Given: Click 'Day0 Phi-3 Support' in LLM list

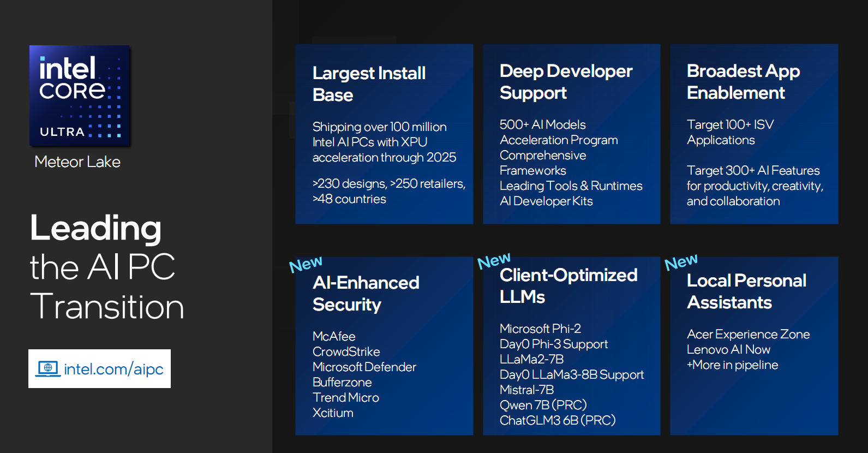Looking at the screenshot, I should 554,344.
